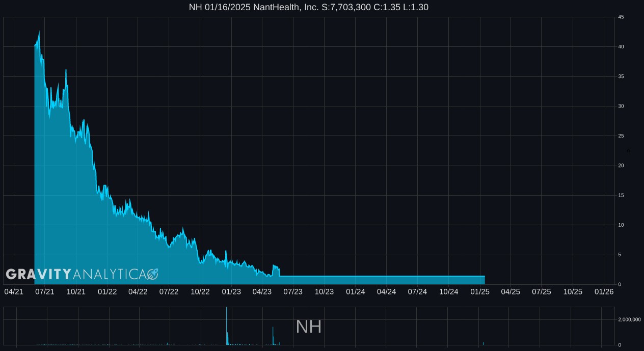Select the 10/22 date label on x-axis
Screen dimensions: 644x351
click(x=200, y=291)
